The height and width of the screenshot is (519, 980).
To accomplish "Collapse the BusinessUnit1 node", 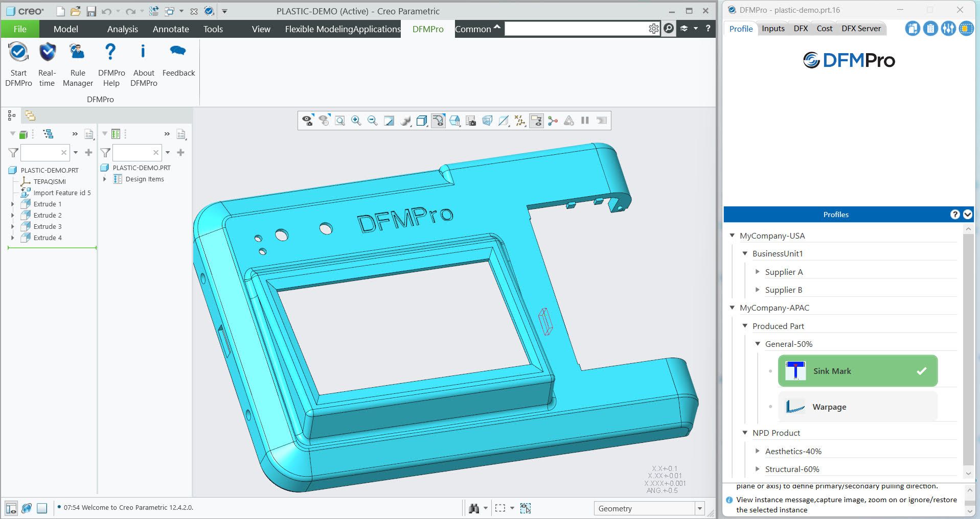I will pos(745,253).
